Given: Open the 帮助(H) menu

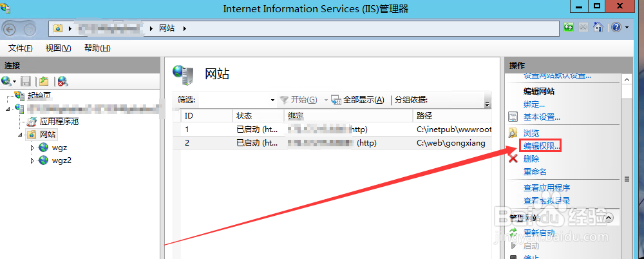Looking at the screenshot, I should 97,48.
